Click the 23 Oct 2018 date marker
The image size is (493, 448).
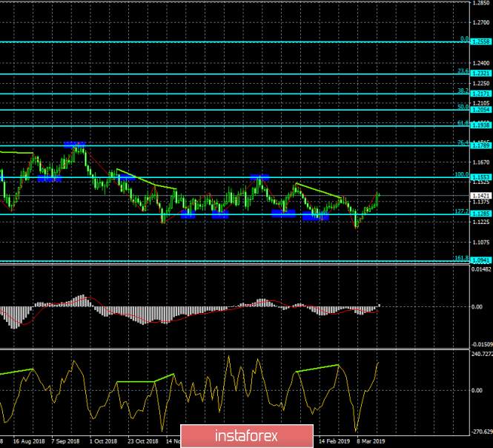[x=143, y=441]
